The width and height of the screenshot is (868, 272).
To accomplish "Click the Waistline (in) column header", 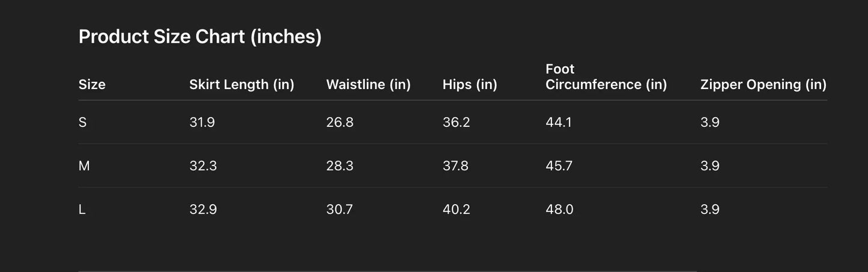I will tap(368, 85).
